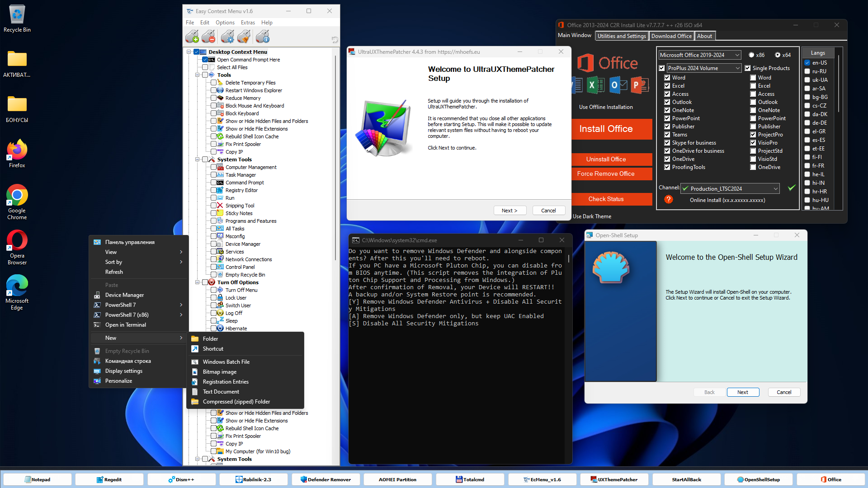Click the Folder icon in the New submenu
This screenshot has width=868, height=488.
coord(195,339)
